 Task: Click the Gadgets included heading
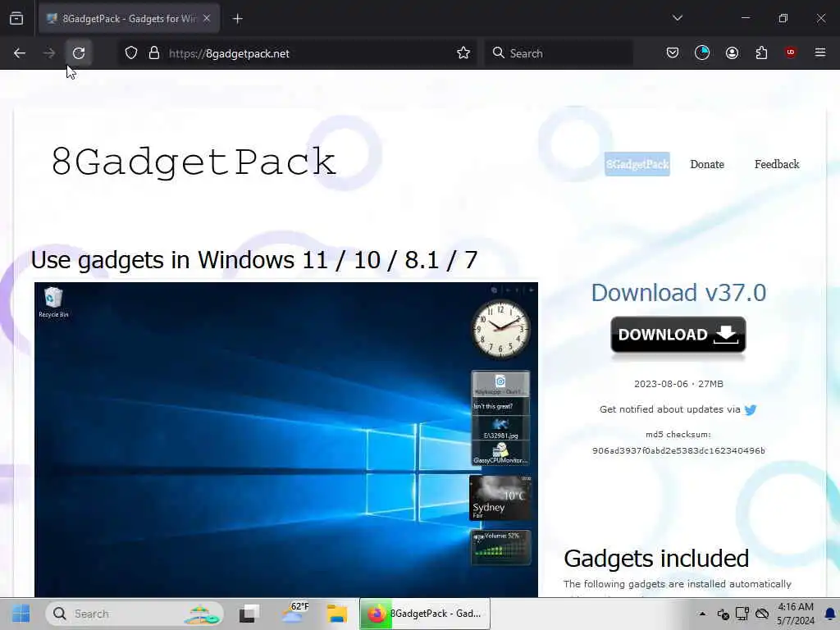[x=655, y=558]
